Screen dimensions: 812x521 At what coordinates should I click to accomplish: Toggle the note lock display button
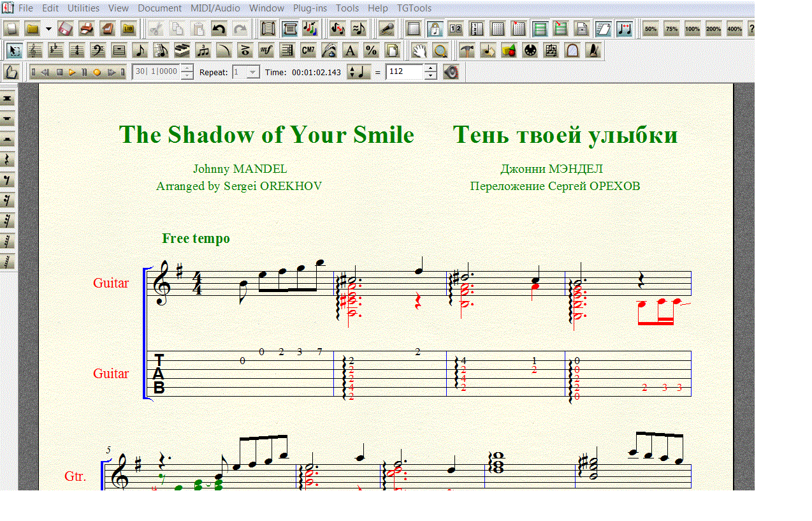pyautogui.click(x=435, y=29)
